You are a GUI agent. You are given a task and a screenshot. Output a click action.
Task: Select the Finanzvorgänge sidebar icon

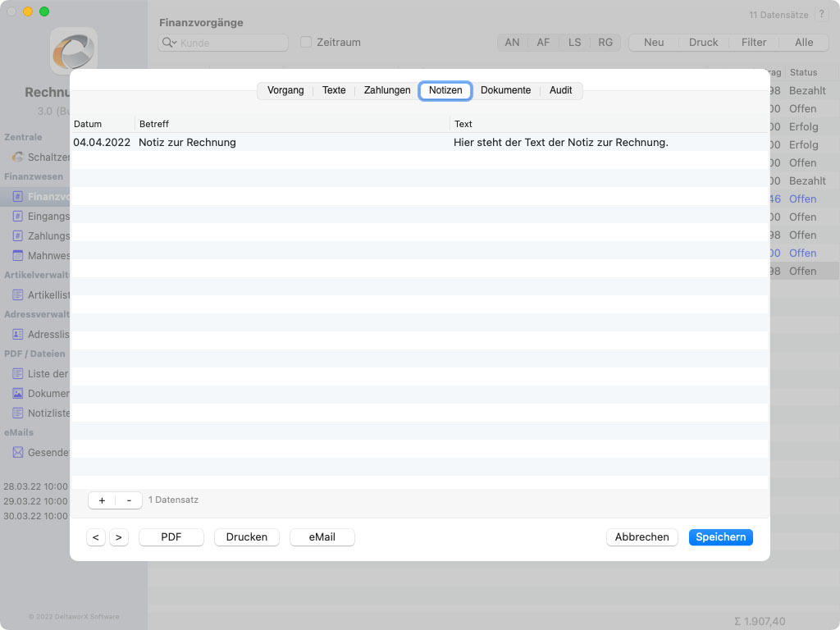[18, 197]
